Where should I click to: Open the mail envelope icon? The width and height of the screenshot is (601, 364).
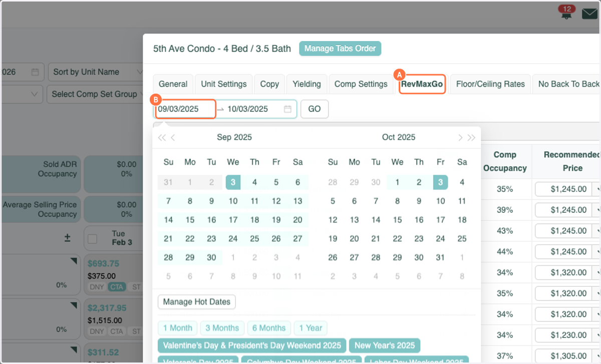pyautogui.click(x=589, y=14)
